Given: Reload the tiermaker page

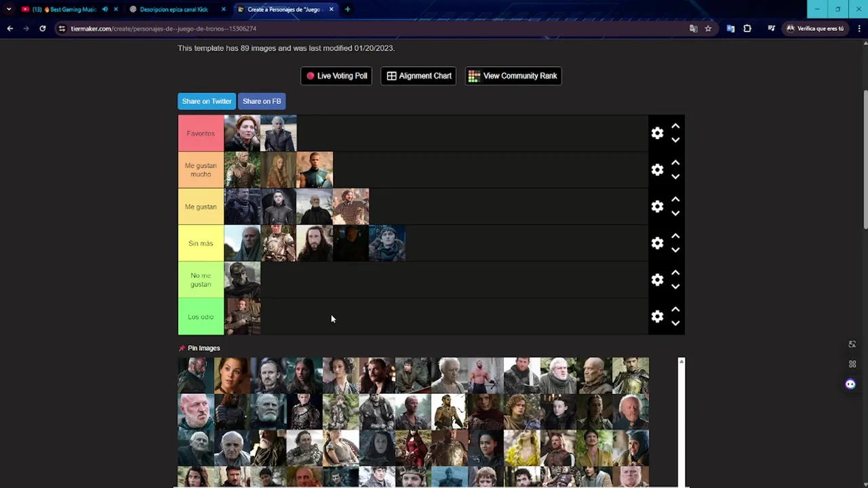Looking at the screenshot, I should pyautogui.click(x=42, y=28).
